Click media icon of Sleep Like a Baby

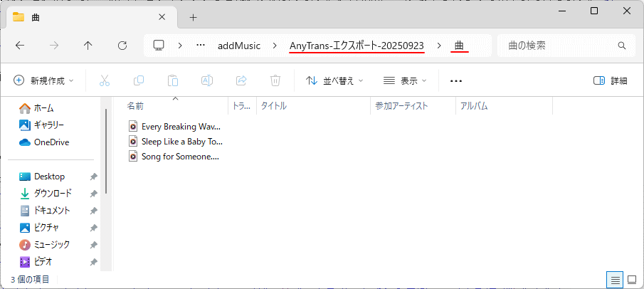[x=132, y=142]
